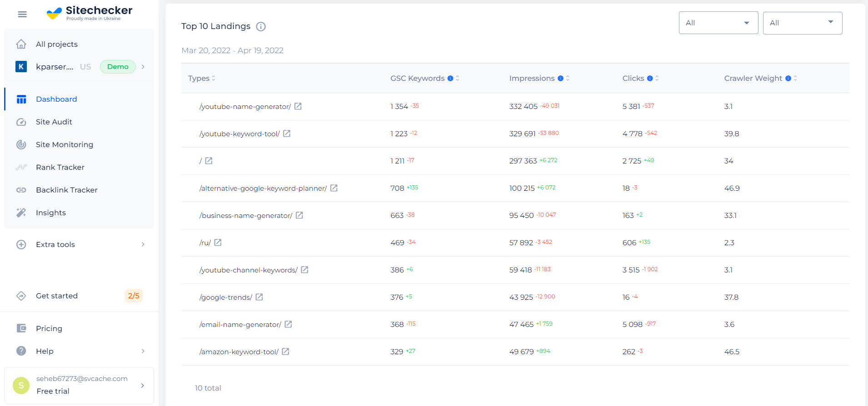This screenshot has height=406, width=868.
Task: Open external link icon for /business-name-generator/
Action: click(x=299, y=215)
